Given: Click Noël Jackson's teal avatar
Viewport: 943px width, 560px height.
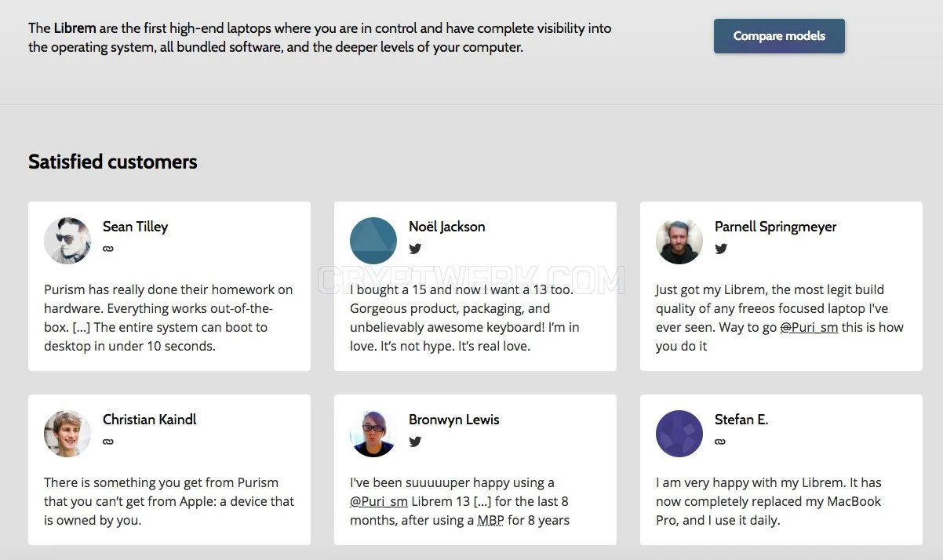Looking at the screenshot, I should coord(373,241).
